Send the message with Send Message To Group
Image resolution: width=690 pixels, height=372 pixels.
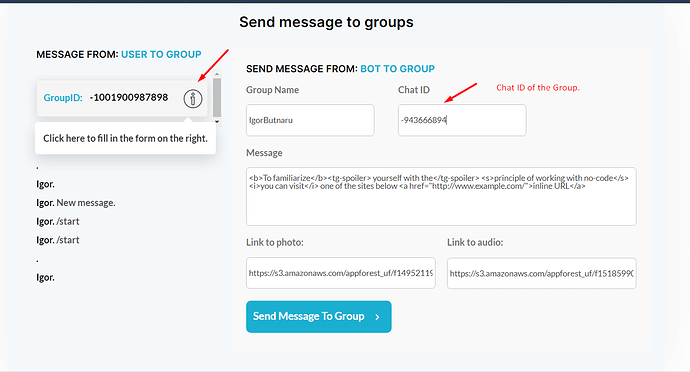point(319,317)
